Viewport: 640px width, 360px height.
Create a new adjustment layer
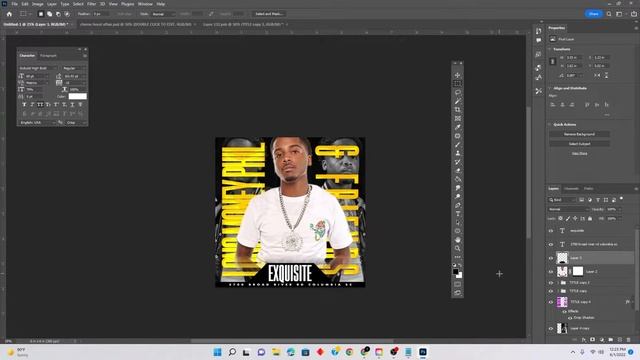click(602, 340)
